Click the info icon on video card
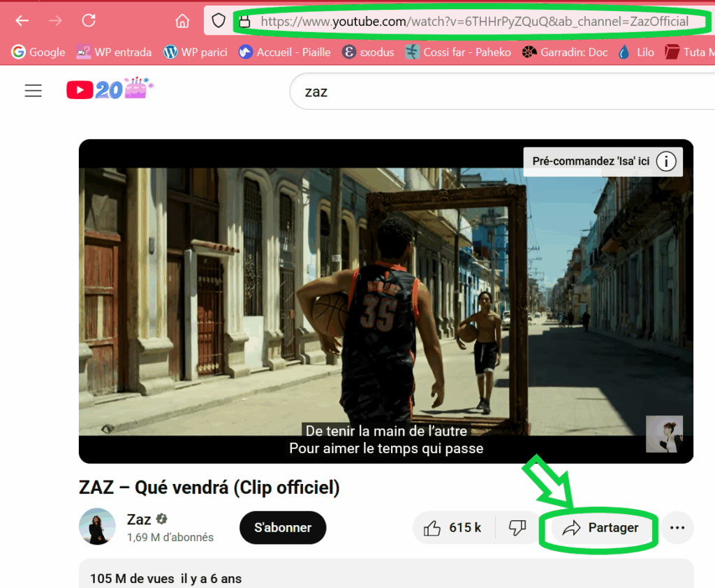715x588 pixels. 666,161
